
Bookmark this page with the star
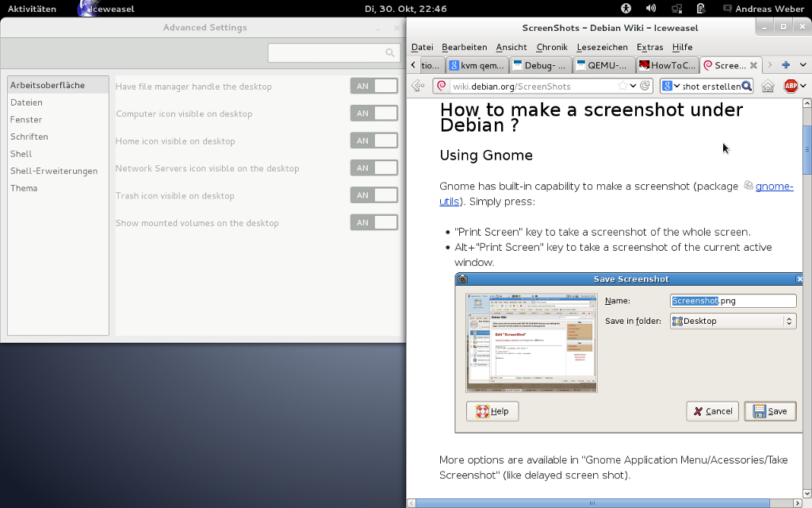tap(622, 86)
